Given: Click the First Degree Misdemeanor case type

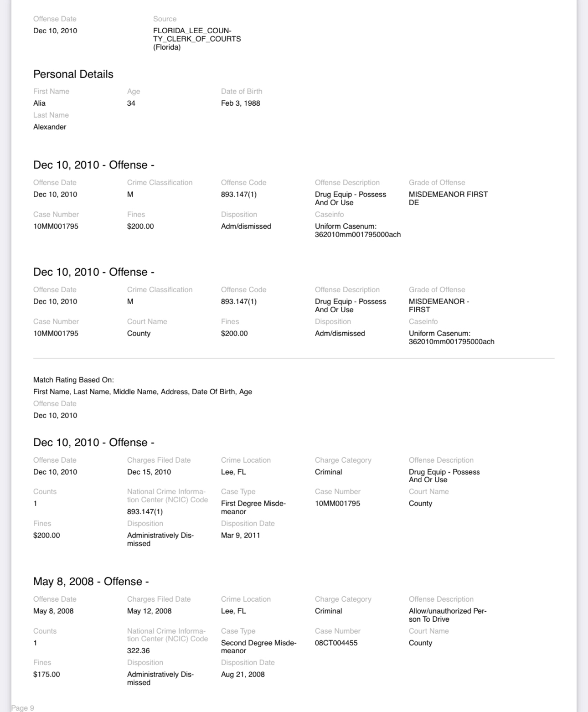Looking at the screenshot, I should pos(253,507).
